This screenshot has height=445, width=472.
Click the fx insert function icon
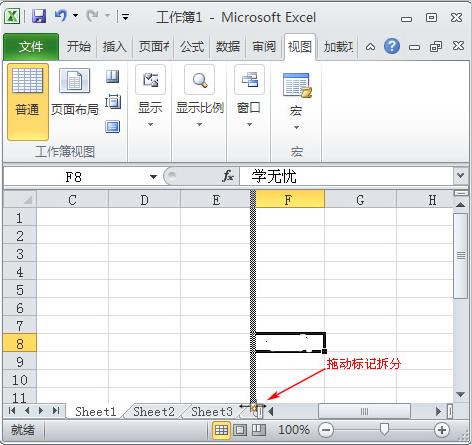pyautogui.click(x=228, y=176)
